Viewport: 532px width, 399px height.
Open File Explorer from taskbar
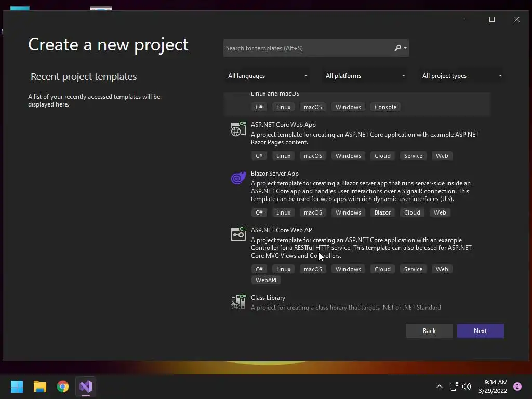pos(39,387)
